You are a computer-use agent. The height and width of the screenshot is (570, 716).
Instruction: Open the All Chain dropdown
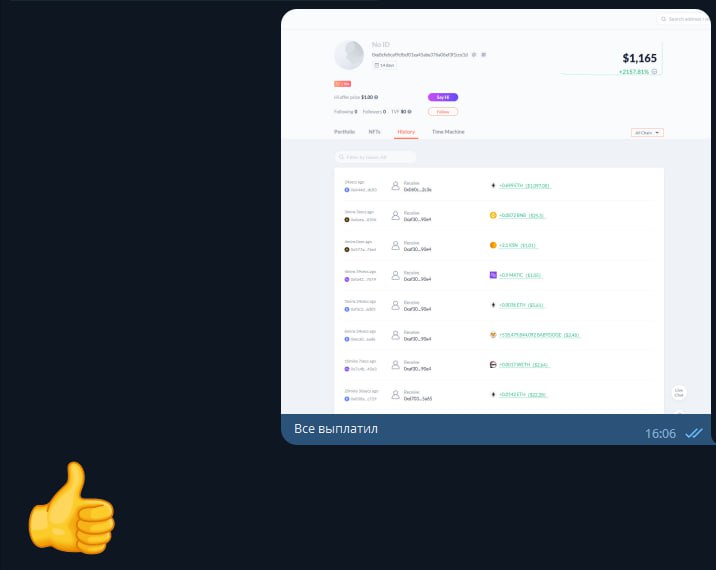tap(647, 132)
